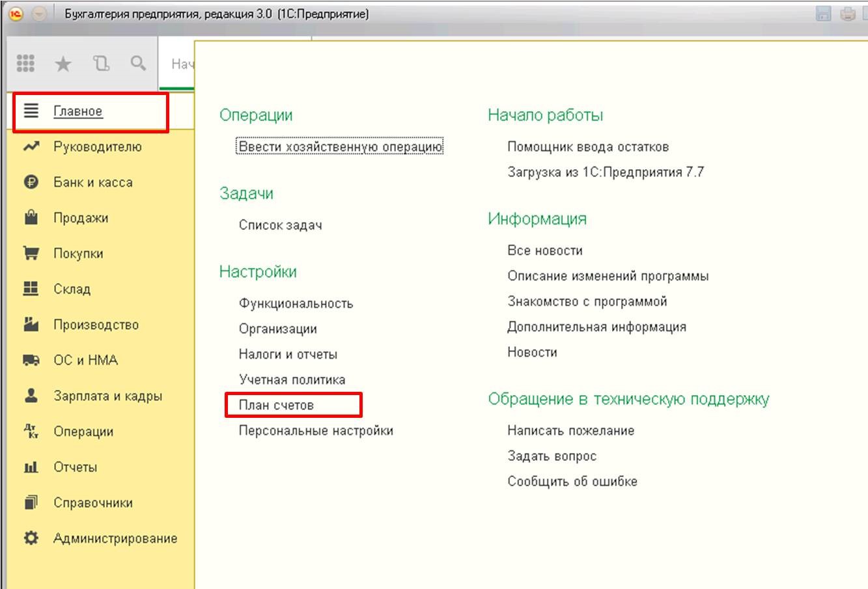Open the 1C application menu logo
The height and width of the screenshot is (589, 868).
[16, 14]
